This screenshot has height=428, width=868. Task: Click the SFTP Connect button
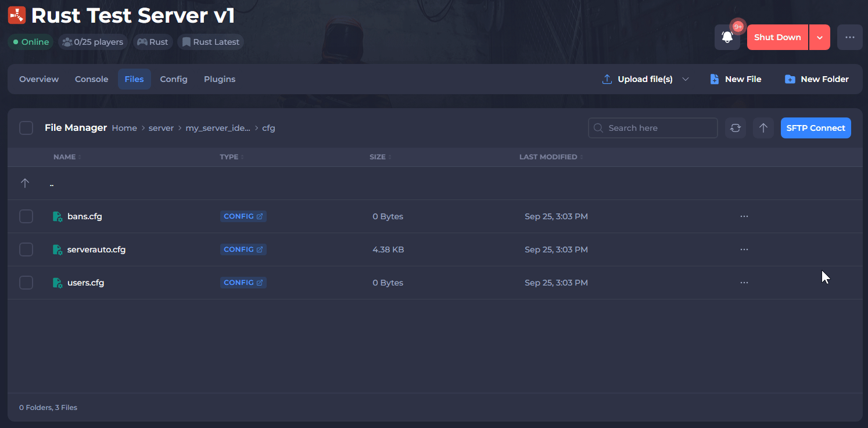[x=815, y=128]
